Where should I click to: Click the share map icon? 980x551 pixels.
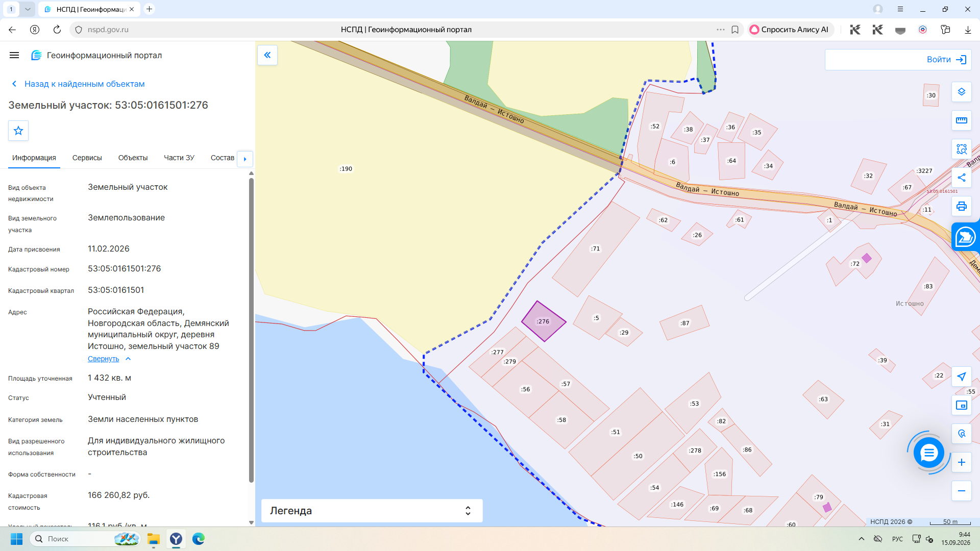click(x=962, y=178)
